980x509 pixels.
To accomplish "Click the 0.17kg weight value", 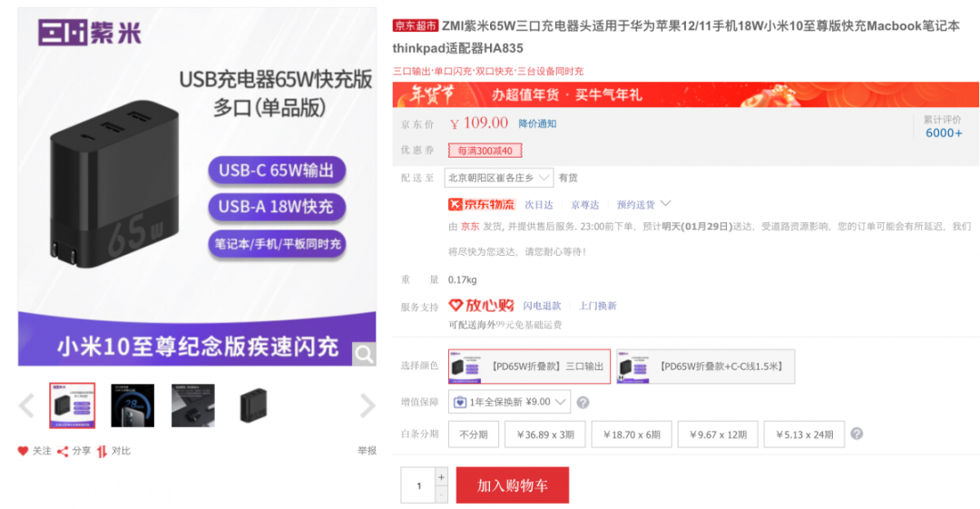I will tap(463, 279).
